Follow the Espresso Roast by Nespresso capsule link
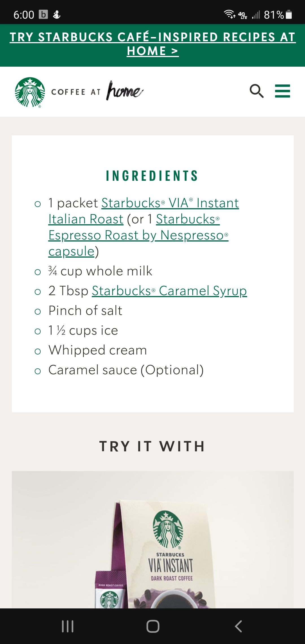The image size is (305, 644). point(138,235)
